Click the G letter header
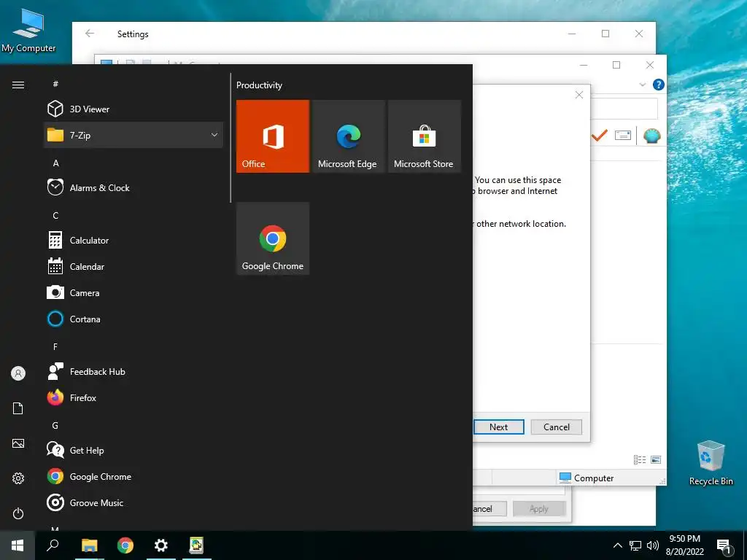Viewport: 747px width, 560px height. 55,425
